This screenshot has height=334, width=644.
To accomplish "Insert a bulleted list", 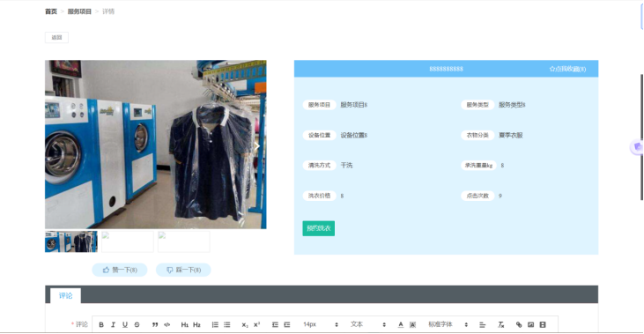I will coord(226,324).
